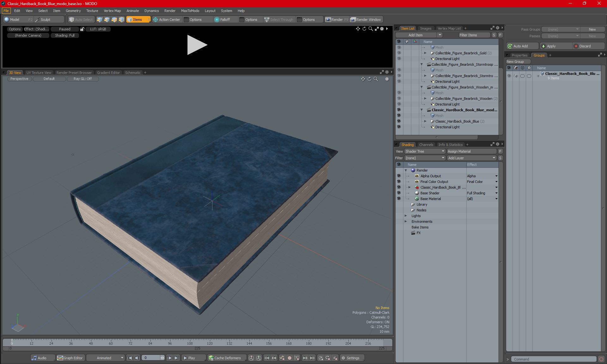Open the Texture menu

[92, 11]
